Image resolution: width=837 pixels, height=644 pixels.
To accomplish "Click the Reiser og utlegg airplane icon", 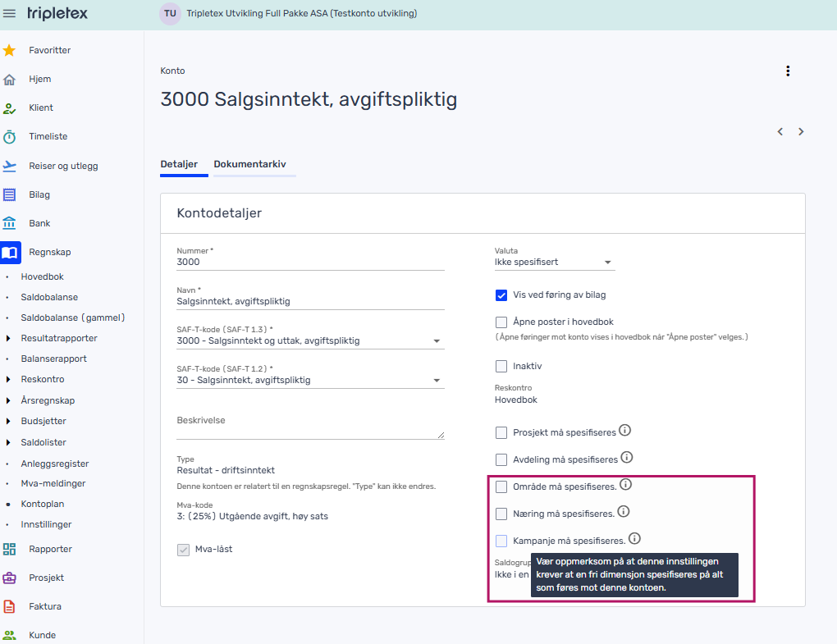I will click(10, 166).
